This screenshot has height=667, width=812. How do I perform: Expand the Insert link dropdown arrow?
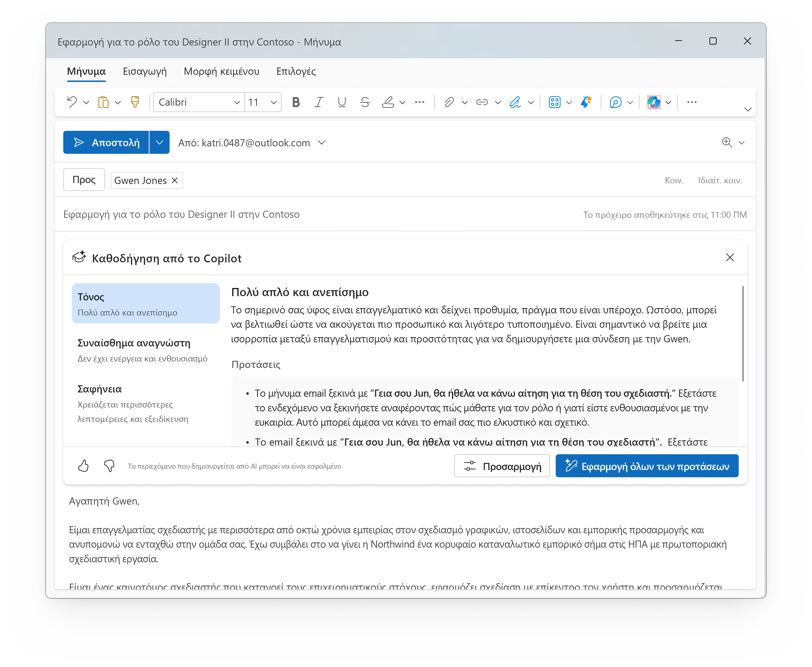tap(498, 103)
